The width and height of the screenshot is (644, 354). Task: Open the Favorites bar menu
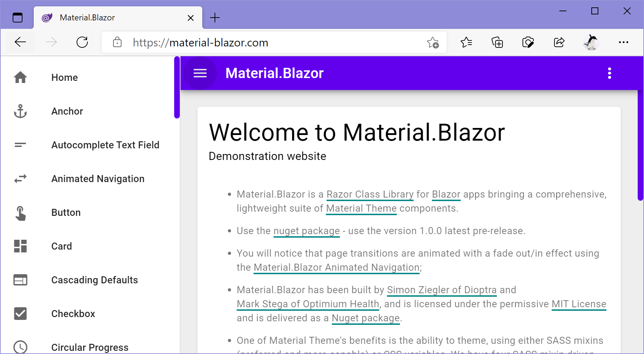pos(466,42)
